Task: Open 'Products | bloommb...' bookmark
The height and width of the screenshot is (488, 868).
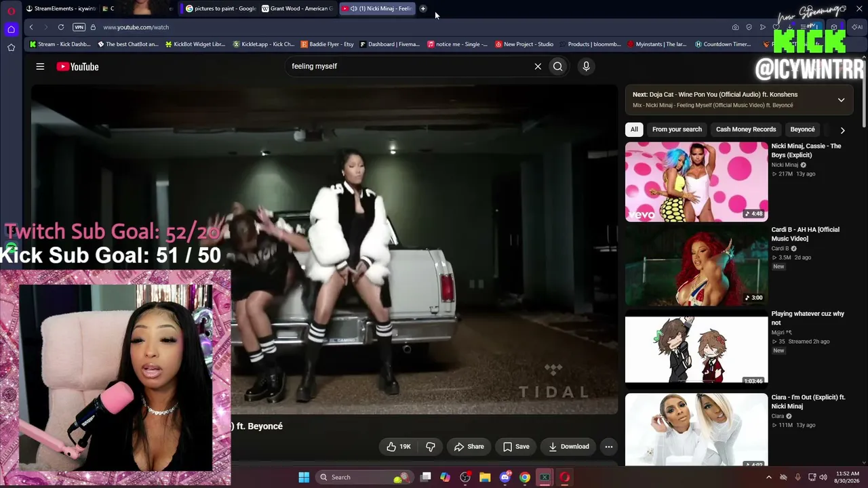Action: coord(590,44)
